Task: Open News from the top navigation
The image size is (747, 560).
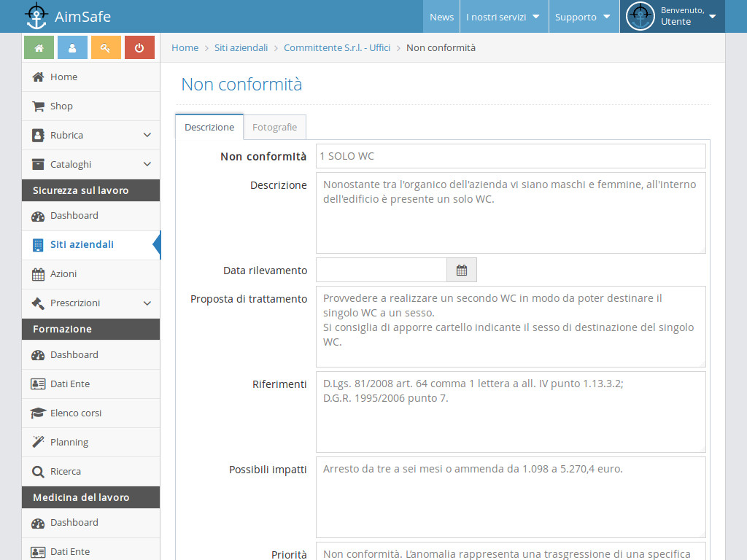Action: (441, 17)
